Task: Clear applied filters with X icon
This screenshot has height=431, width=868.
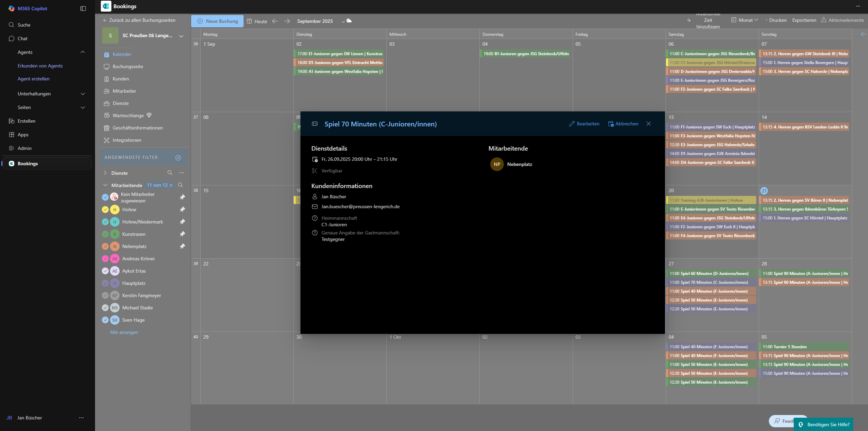Action: (x=178, y=157)
